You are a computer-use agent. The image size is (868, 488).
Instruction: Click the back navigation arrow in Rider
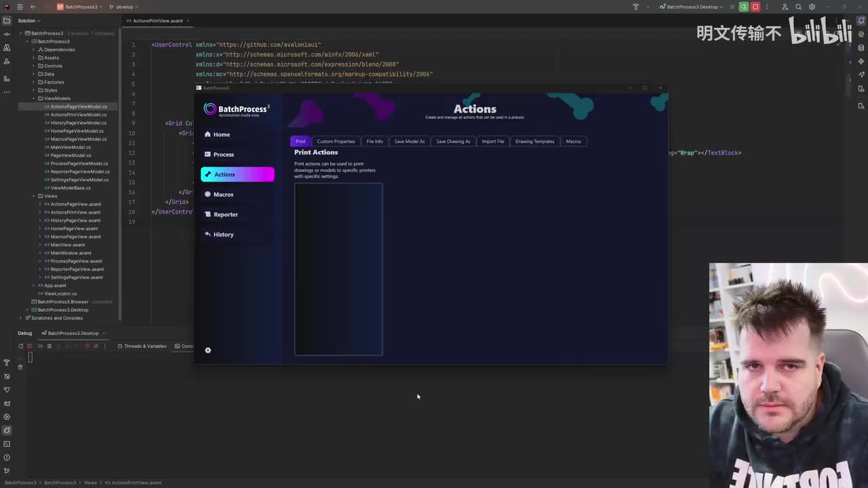(33, 7)
